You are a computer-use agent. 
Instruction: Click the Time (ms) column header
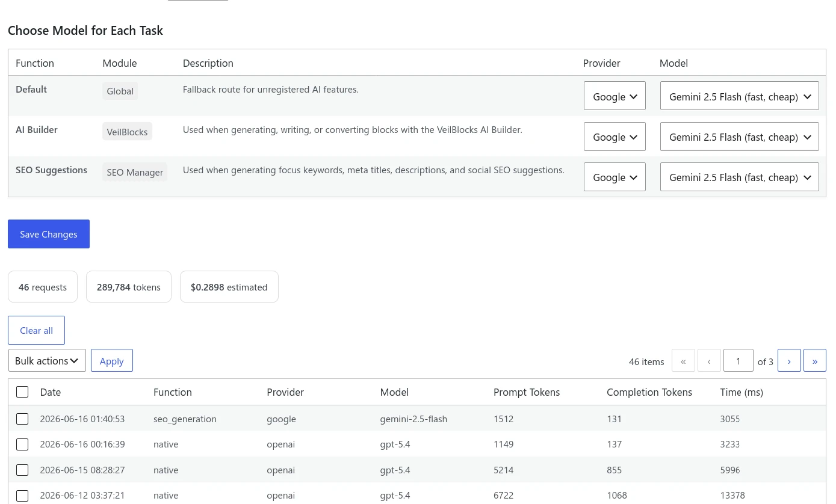(742, 392)
